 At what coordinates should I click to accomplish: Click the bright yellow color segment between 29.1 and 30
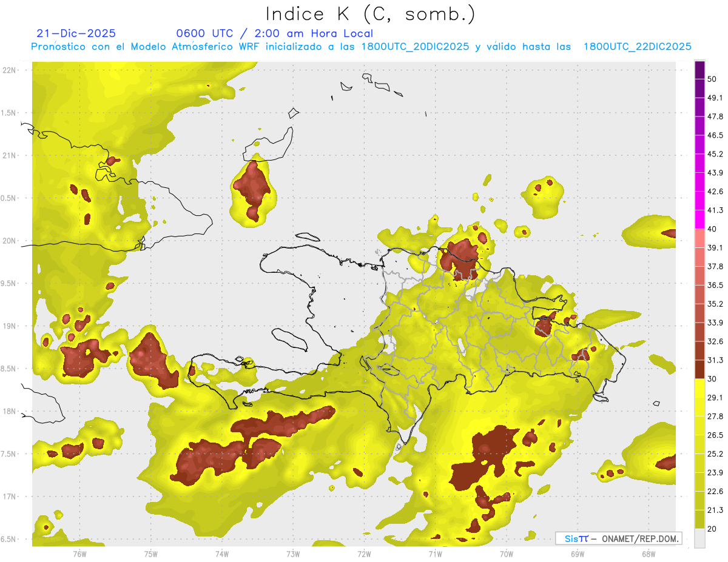tap(699, 389)
